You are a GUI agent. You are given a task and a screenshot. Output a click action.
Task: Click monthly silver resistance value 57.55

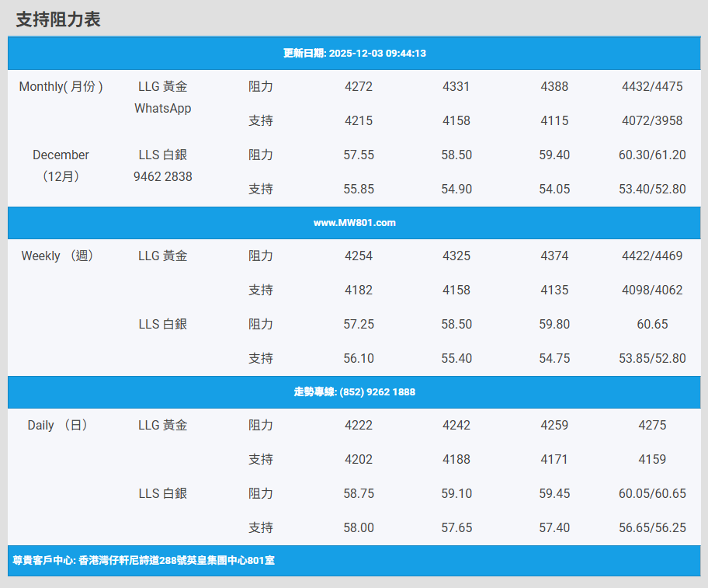tap(358, 155)
